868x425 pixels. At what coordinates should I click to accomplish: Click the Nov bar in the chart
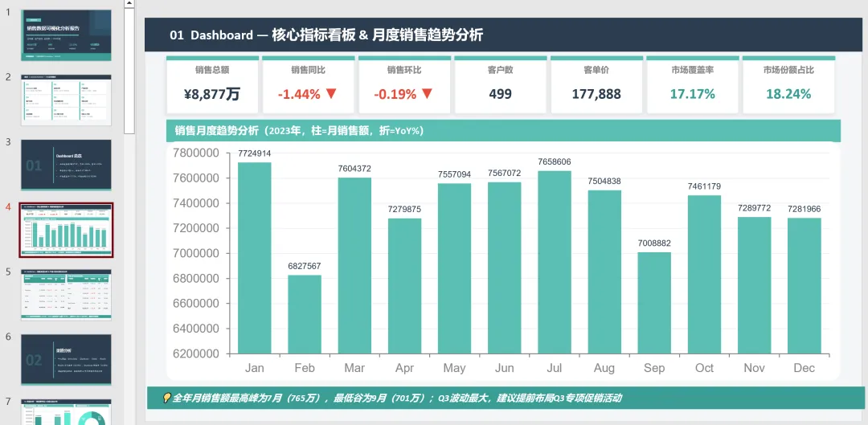click(755, 285)
